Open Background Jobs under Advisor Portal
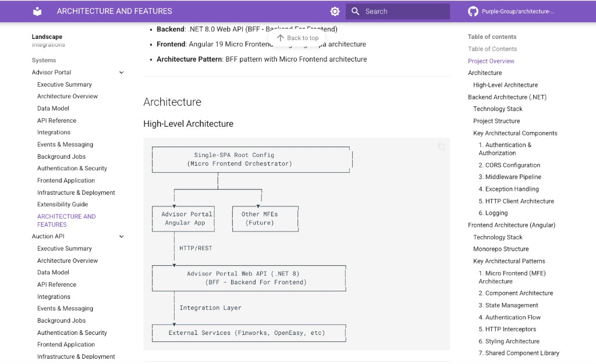This screenshot has height=364, width=596. coord(61,156)
